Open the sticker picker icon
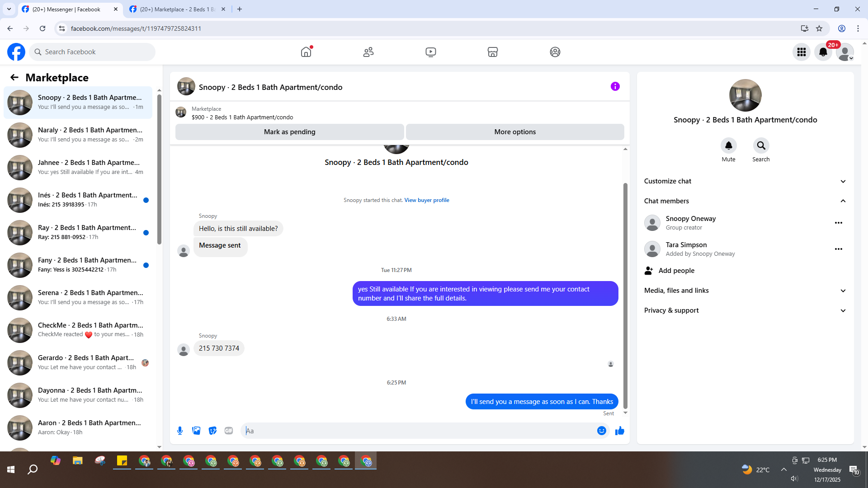This screenshot has height=488, width=868. click(212, 431)
